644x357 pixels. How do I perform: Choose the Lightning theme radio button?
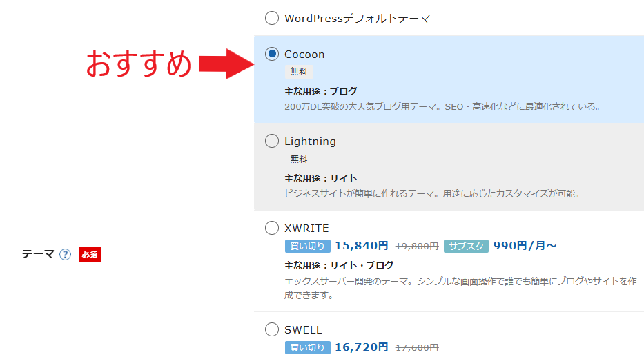tap(272, 141)
